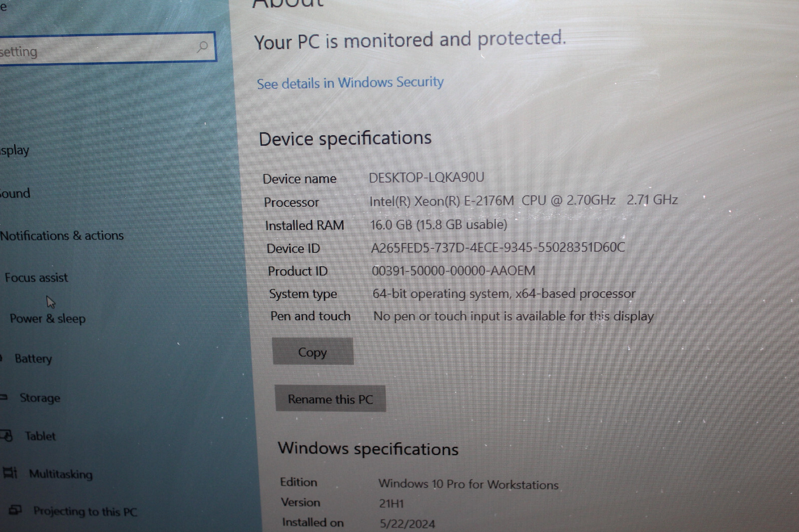The image size is (799, 532).
Task: Click the Projecting to this PC icon
Action: [15, 510]
